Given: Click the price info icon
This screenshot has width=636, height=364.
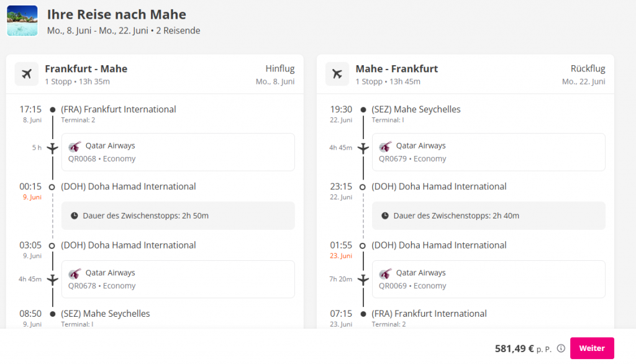Looking at the screenshot, I should pos(561,348).
